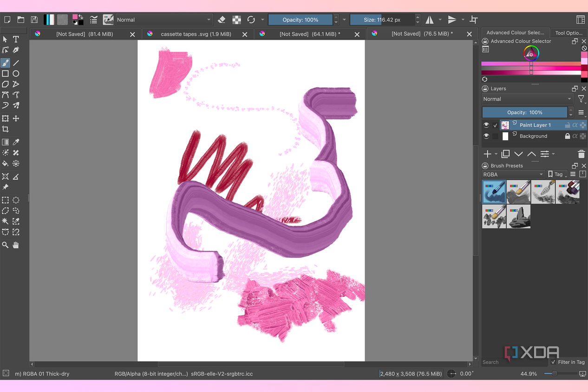Add a new paint layer
This screenshot has height=392, width=588.
pos(487,154)
